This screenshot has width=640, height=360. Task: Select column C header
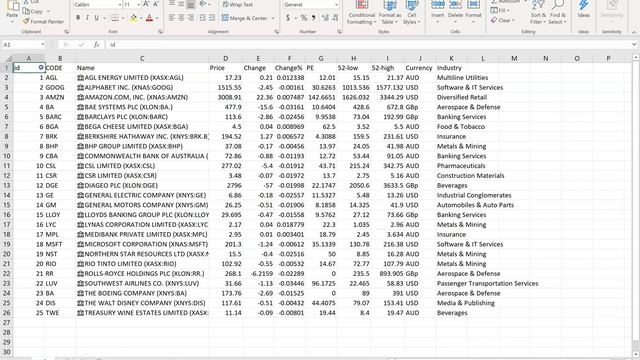pos(142,59)
